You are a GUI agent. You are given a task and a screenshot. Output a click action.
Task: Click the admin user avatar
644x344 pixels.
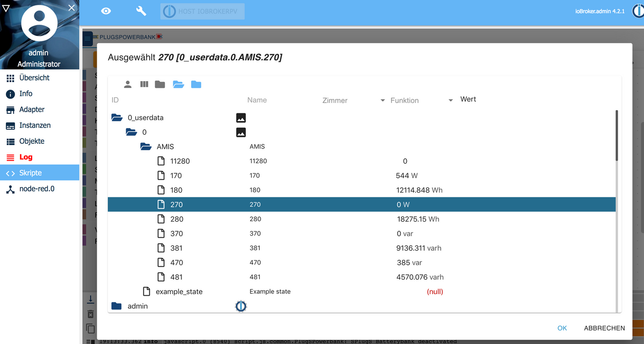(39, 24)
